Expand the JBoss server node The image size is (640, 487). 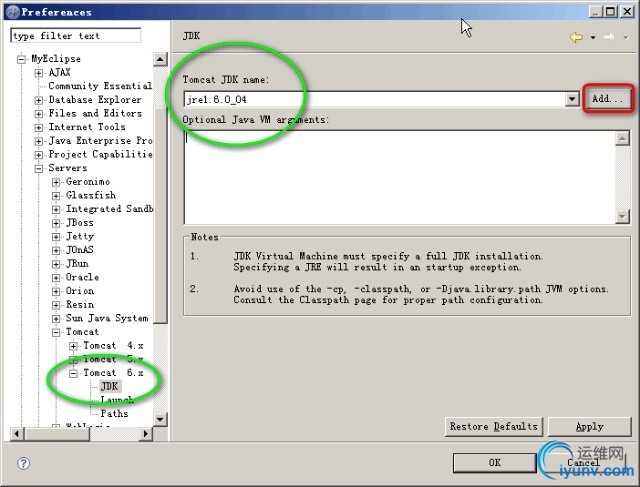click(x=56, y=223)
